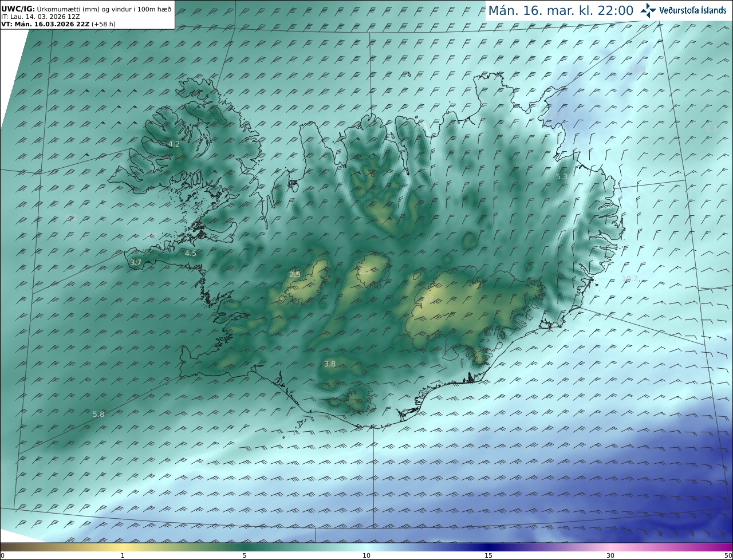Click the 'Veðurstofa Íslands' name text

click(693, 10)
